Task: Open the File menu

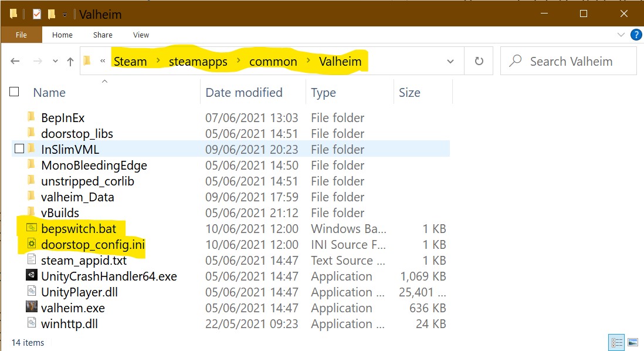Action: tap(21, 35)
